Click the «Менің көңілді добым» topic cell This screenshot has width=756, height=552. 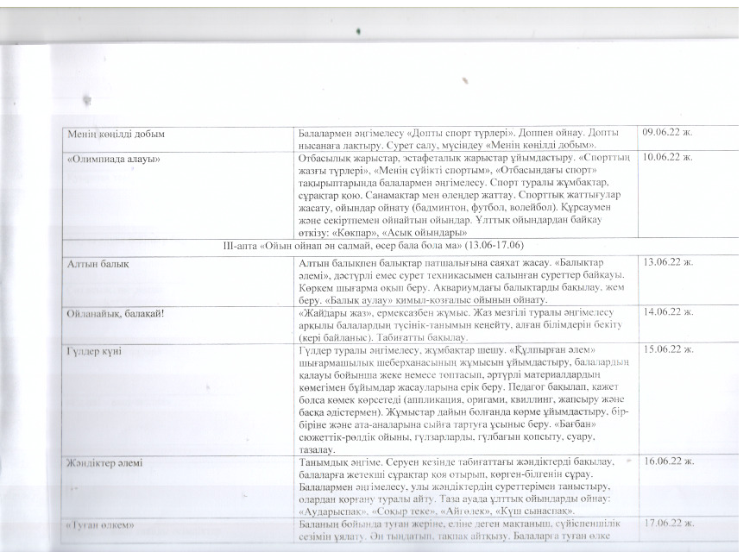pos(116,135)
